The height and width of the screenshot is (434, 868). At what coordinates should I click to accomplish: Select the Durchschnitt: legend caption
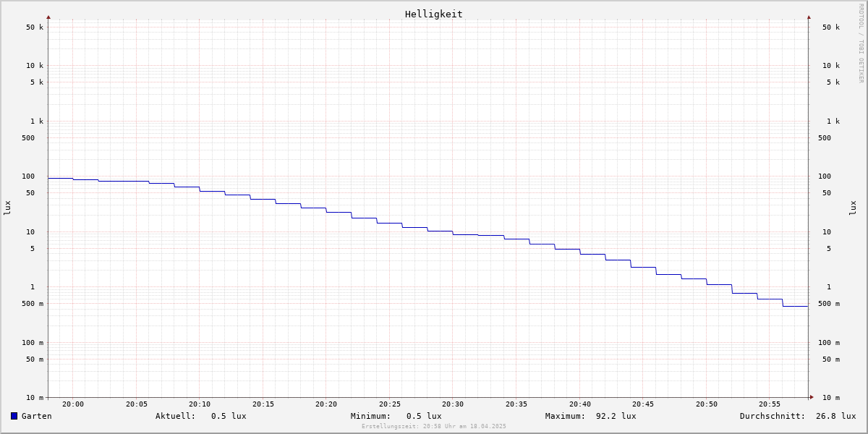(x=773, y=416)
